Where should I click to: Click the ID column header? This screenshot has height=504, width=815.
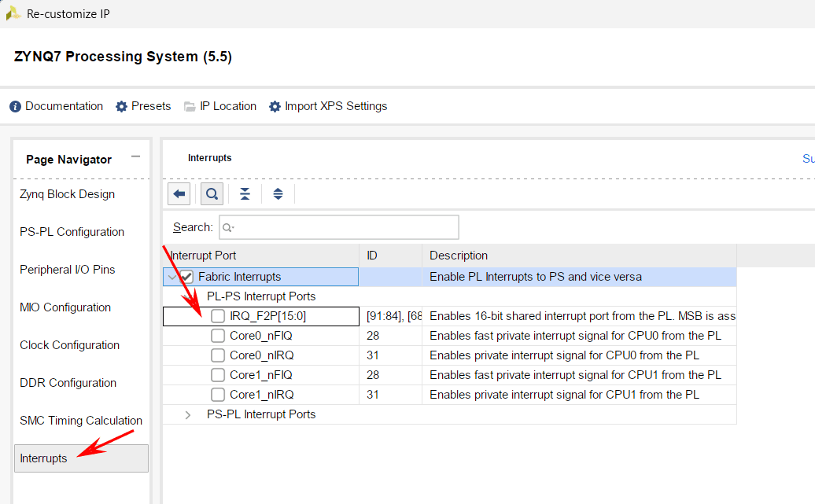[x=391, y=256]
